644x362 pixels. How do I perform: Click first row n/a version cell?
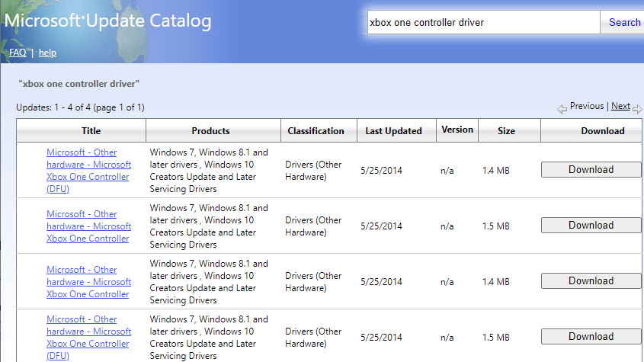pos(447,171)
